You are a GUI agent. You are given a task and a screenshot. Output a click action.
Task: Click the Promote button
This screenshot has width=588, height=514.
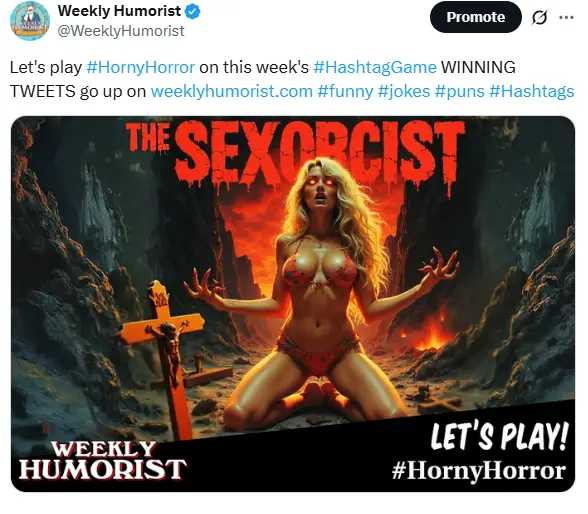(476, 17)
